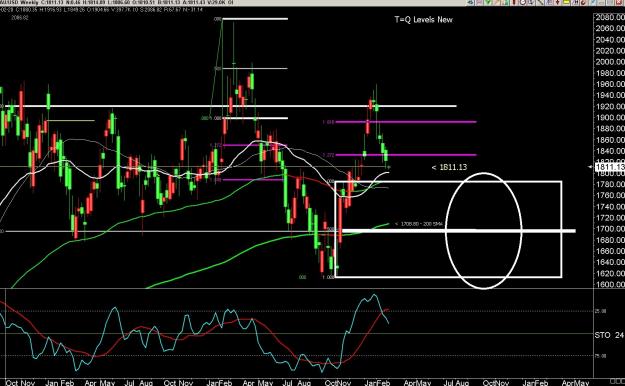Screen dimensions: 625x386
Task: Click the red down-arrow toolbar icon
Action: (x=557, y=2)
